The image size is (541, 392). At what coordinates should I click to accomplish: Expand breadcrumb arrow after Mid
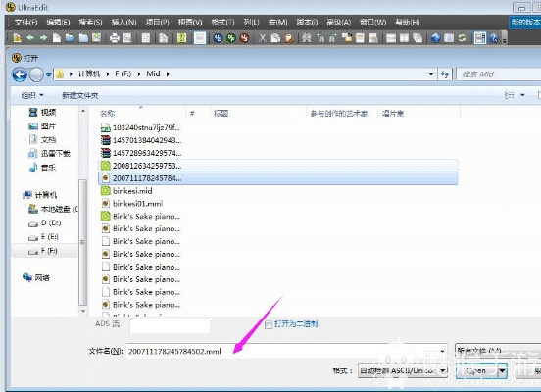pyautogui.click(x=168, y=74)
